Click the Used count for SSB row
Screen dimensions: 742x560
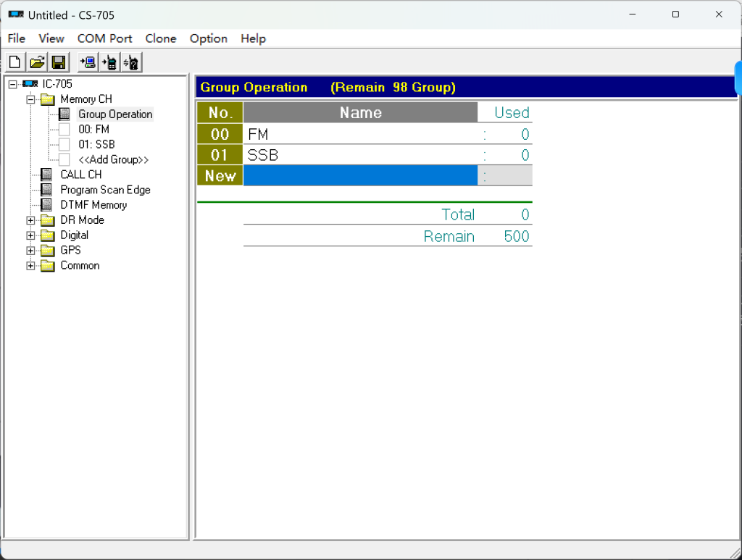[525, 155]
